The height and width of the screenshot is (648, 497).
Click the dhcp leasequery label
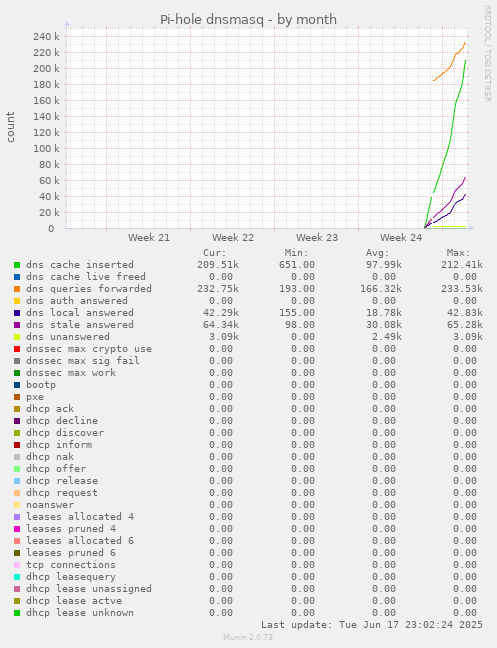point(71,576)
